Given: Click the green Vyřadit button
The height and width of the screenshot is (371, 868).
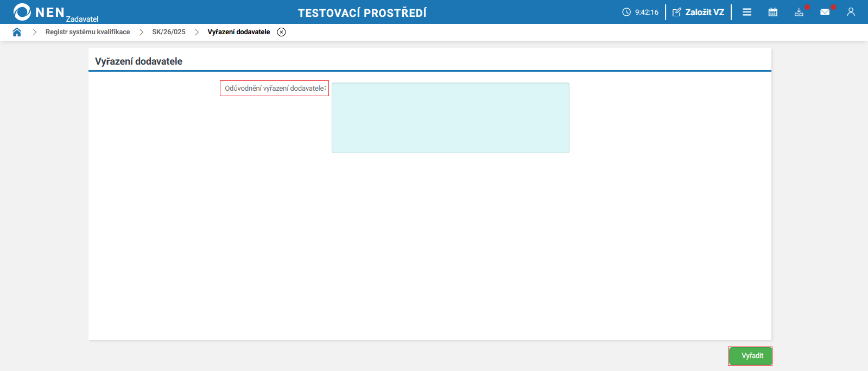Looking at the screenshot, I should point(750,356).
